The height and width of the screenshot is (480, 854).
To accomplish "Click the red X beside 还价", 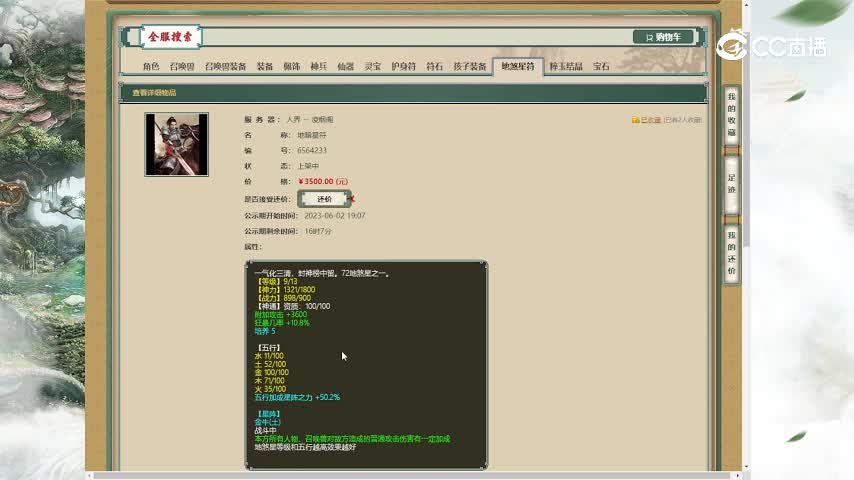I will (x=352, y=199).
